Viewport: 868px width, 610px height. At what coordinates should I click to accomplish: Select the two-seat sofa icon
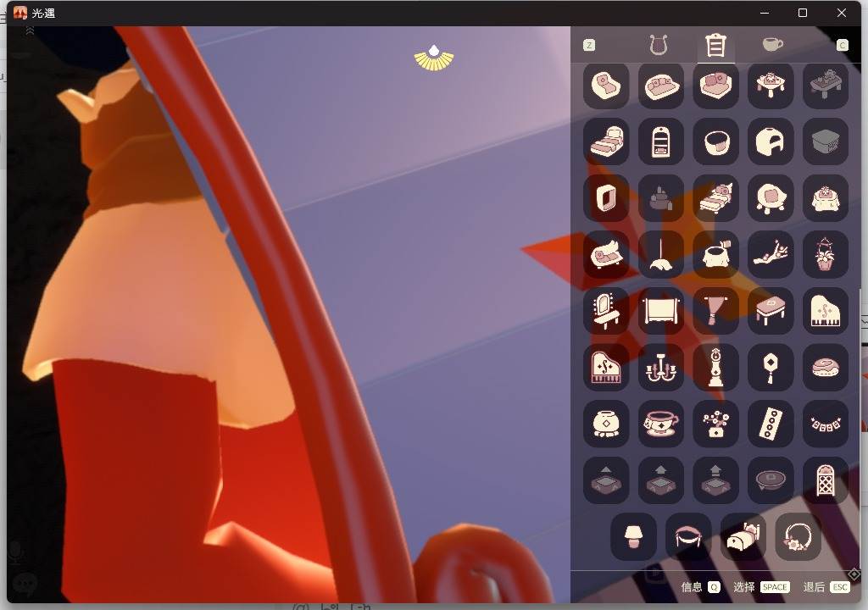661,86
